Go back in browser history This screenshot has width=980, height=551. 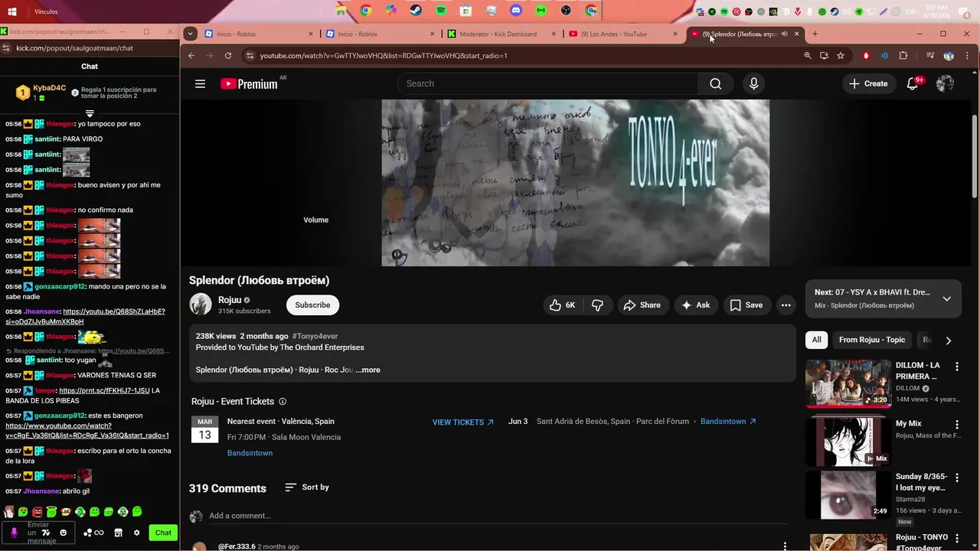click(191, 55)
